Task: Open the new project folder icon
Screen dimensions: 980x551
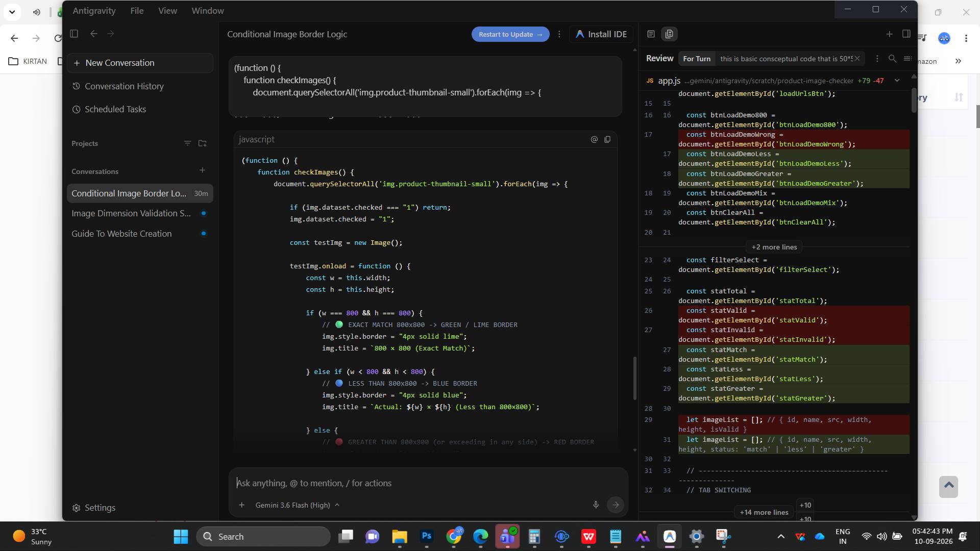Action: pyautogui.click(x=203, y=143)
